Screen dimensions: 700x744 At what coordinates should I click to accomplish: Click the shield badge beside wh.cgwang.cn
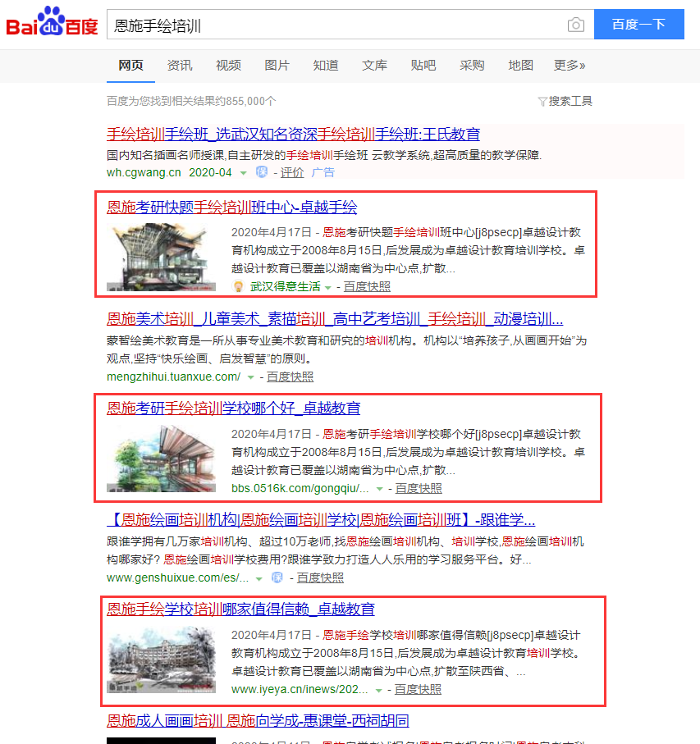pyautogui.click(x=262, y=172)
